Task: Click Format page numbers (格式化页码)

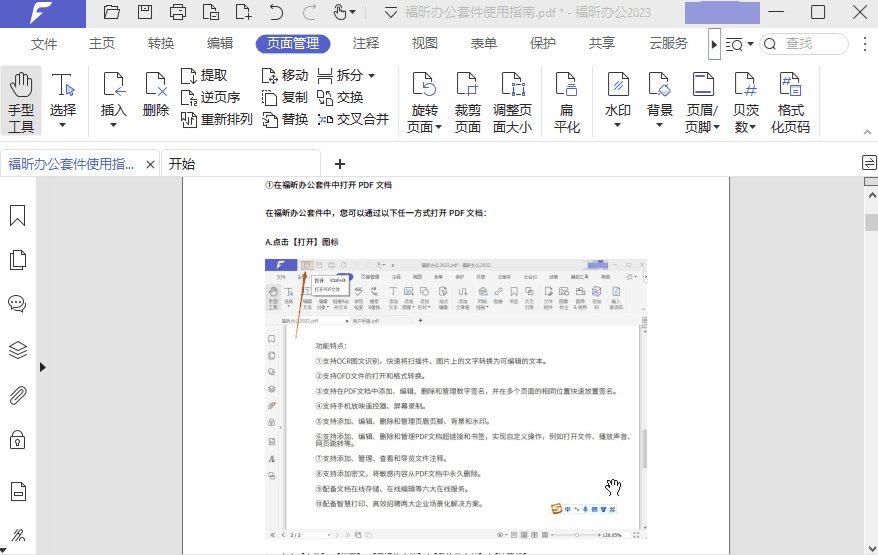Action: [790, 102]
